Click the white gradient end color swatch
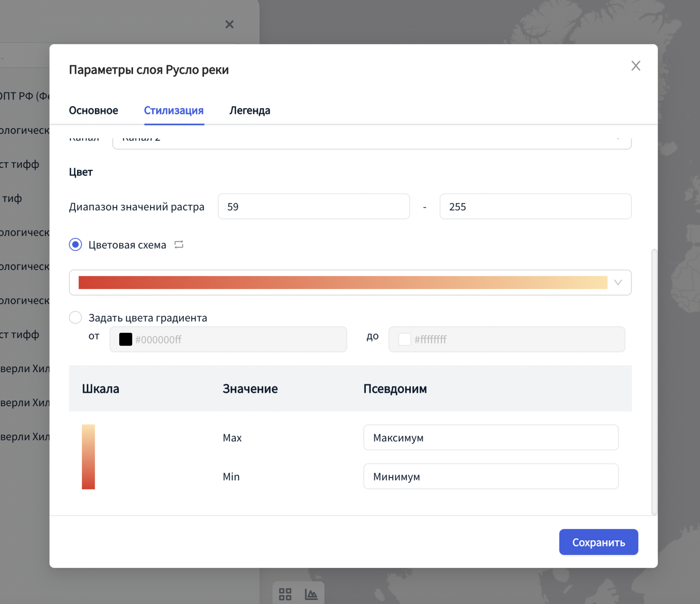The height and width of the screenshot is (604, 700). point(404,339)
